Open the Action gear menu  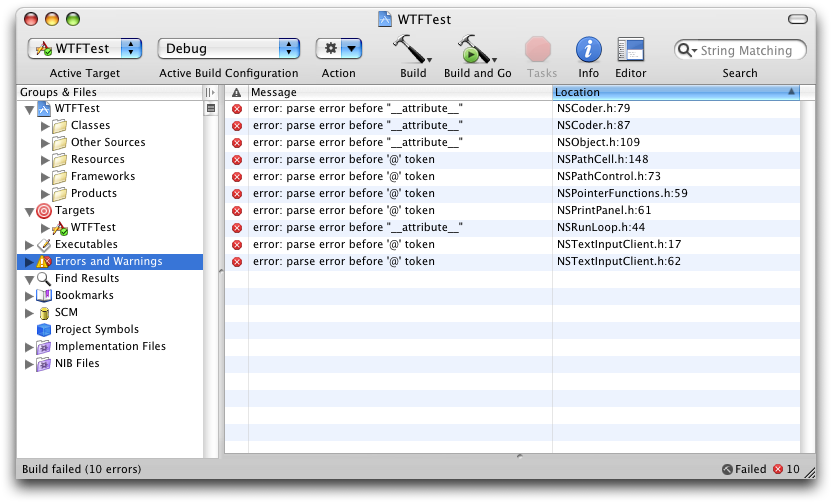pos(339,48)
